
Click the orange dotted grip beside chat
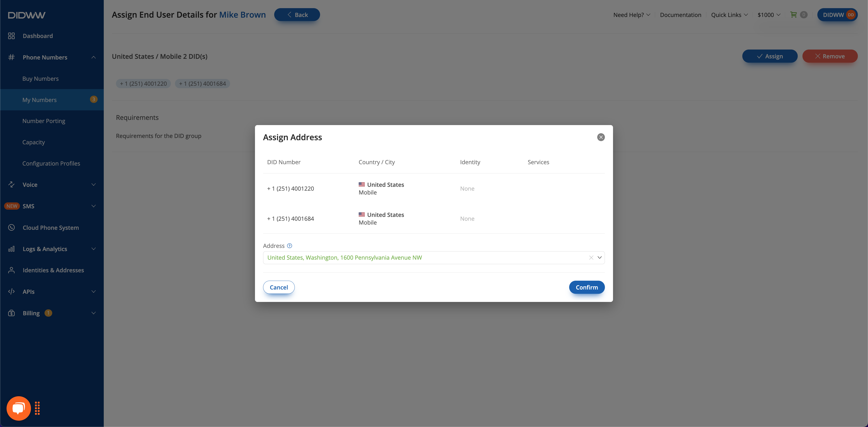37,408
